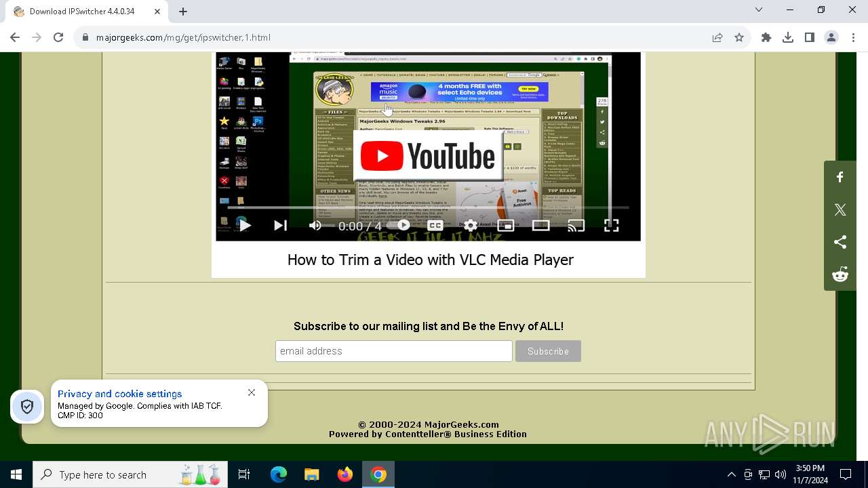This screenshot has width=868, height=488.
Task: Click the email address field
Action: 394,351
